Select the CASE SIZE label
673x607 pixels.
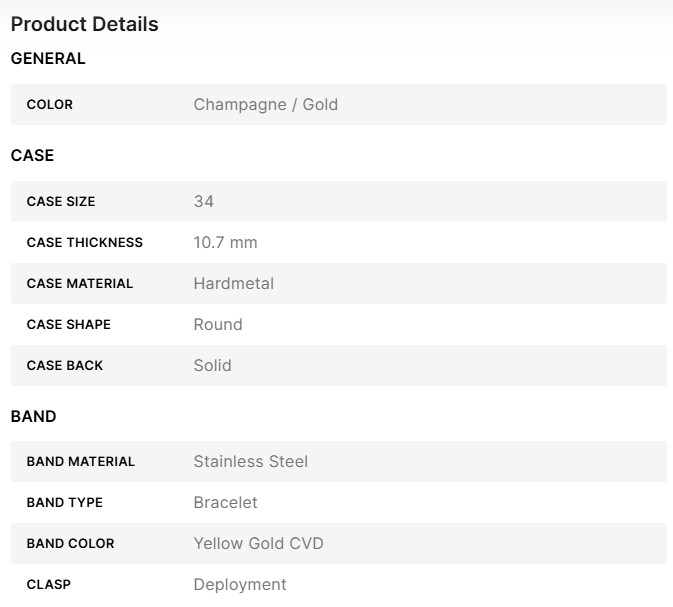(x=61, y=202)
